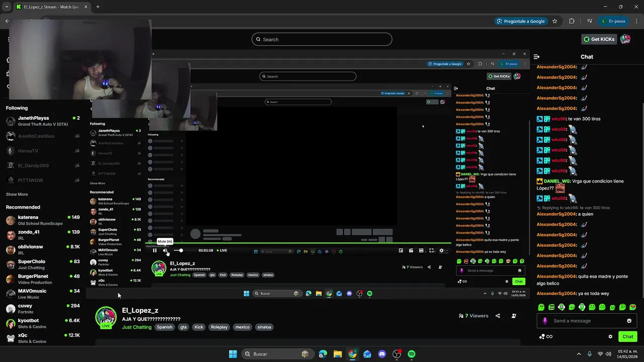Select the Spanish tag
This screenshot has height=362, width=644.
click(x=165, y=327)
